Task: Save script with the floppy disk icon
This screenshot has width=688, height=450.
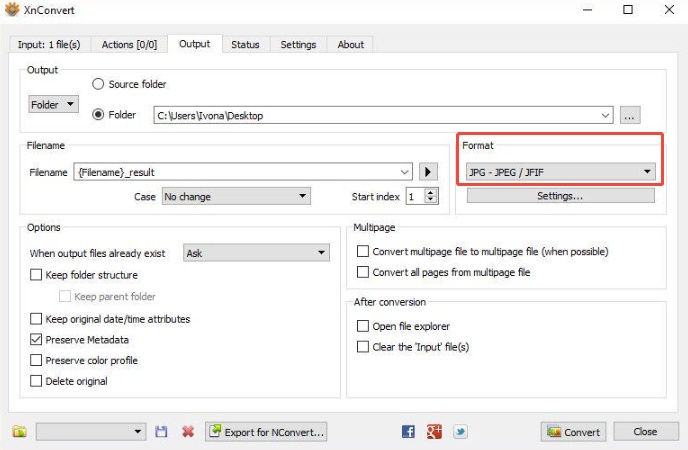Action: pyautogui.click(x=161, y=432)
